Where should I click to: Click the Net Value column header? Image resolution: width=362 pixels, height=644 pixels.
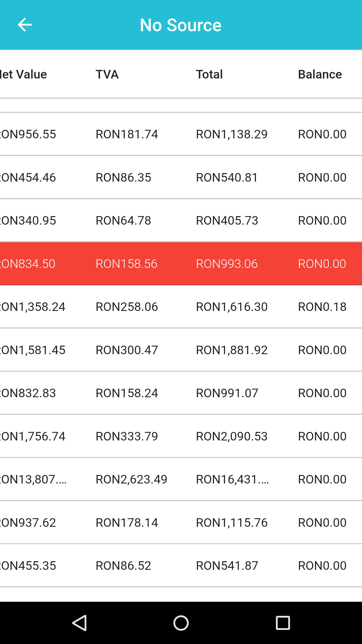click(23, 74)
